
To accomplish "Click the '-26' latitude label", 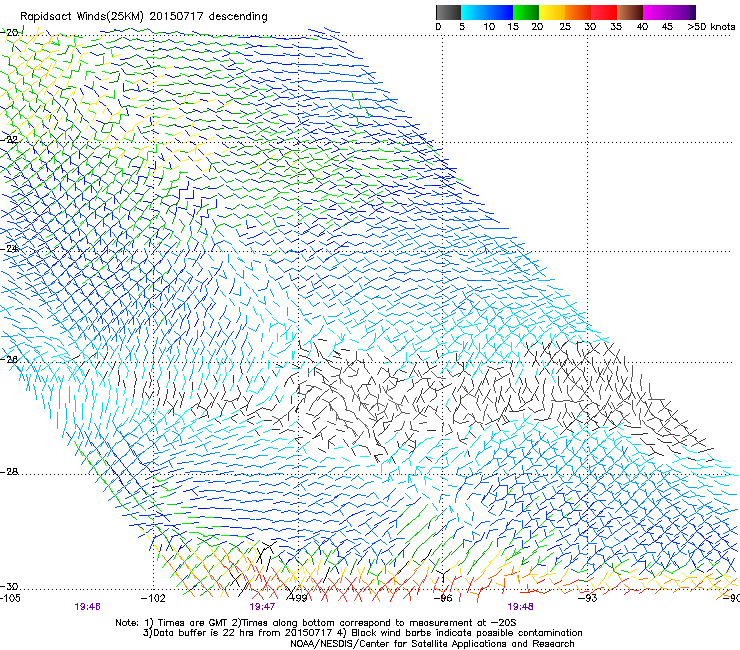I will (10, 359).
